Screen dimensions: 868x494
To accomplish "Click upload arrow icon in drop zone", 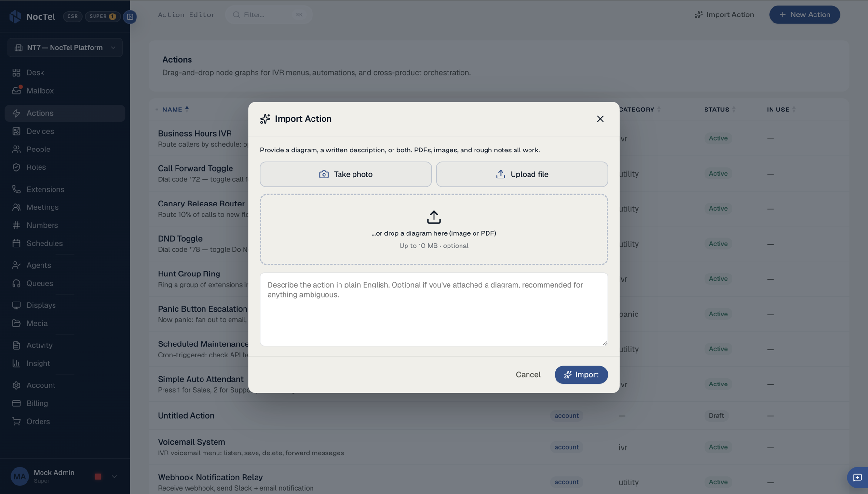I will pos(434,217).
